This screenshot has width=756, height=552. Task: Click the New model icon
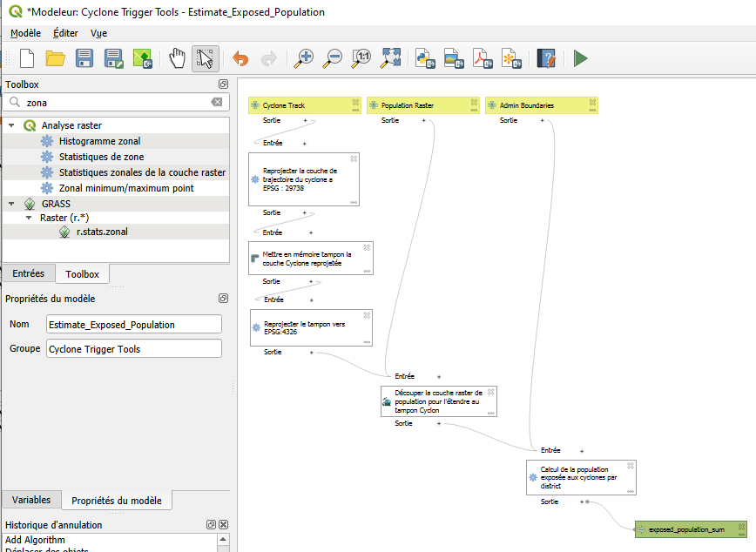(27, 58)
